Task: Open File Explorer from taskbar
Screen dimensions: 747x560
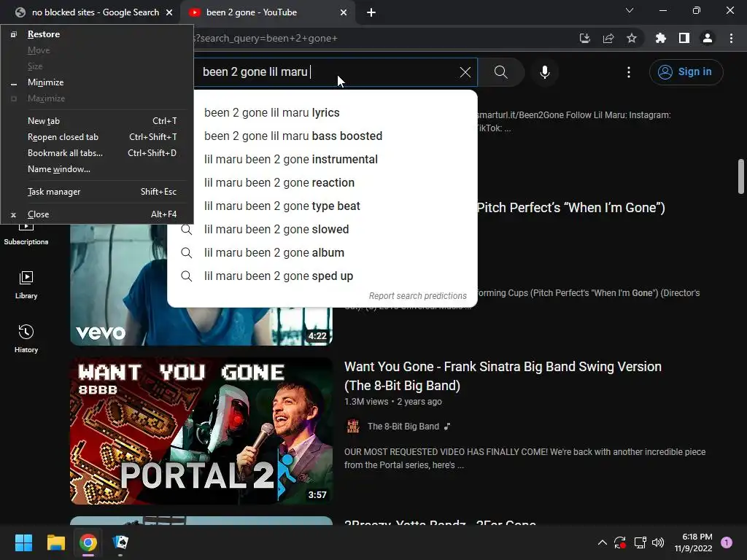Action: click(55, 542)
